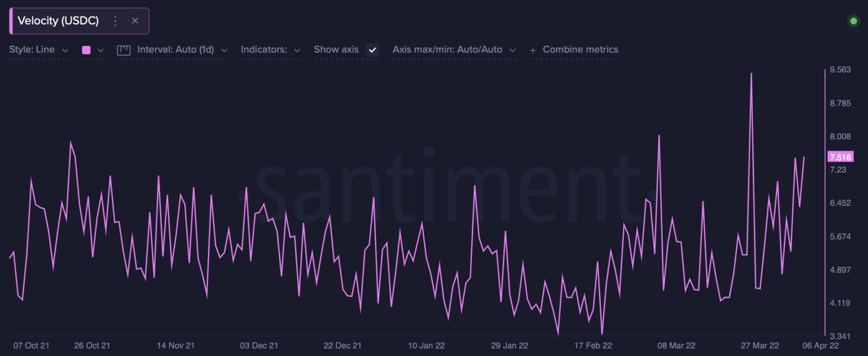Select the Velocity (USDC) metric chip
Screen dimensions: 868x356
tap(79, 21)
